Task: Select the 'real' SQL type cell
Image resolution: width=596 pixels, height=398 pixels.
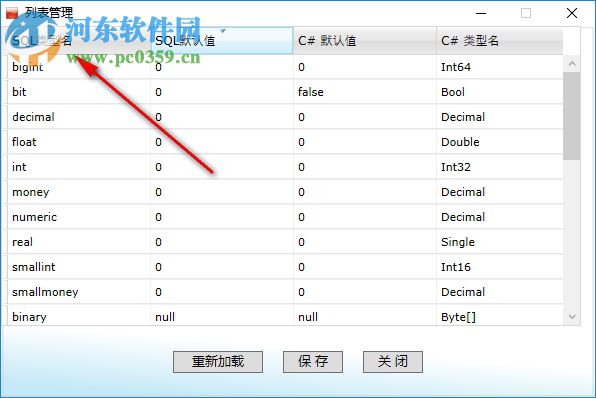Action: [x=79, y=242]
